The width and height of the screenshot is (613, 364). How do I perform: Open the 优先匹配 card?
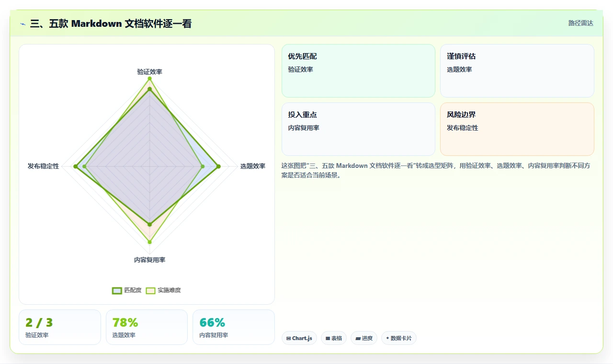[x=358, y=71]
